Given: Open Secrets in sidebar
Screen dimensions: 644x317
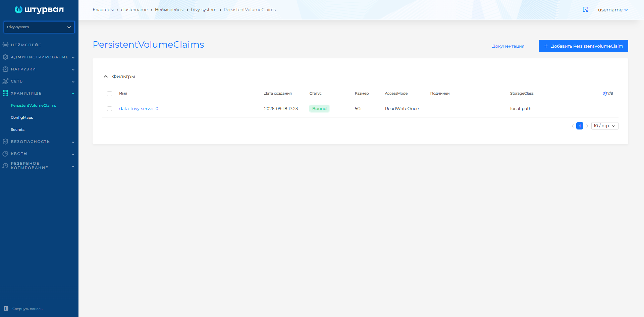Looking at the screenshot, I should tap(17, 129).
